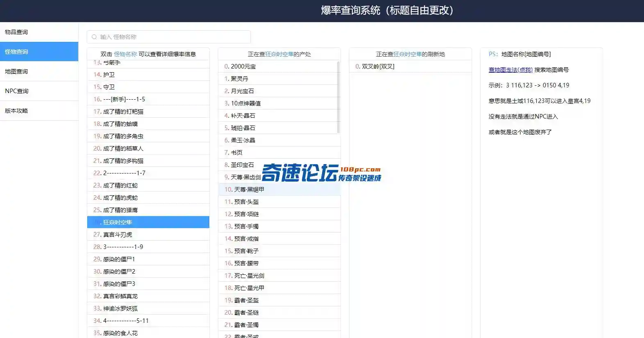Go to 地图查询 sidebar item
644x338 pixels.
[x=39, y=71]
